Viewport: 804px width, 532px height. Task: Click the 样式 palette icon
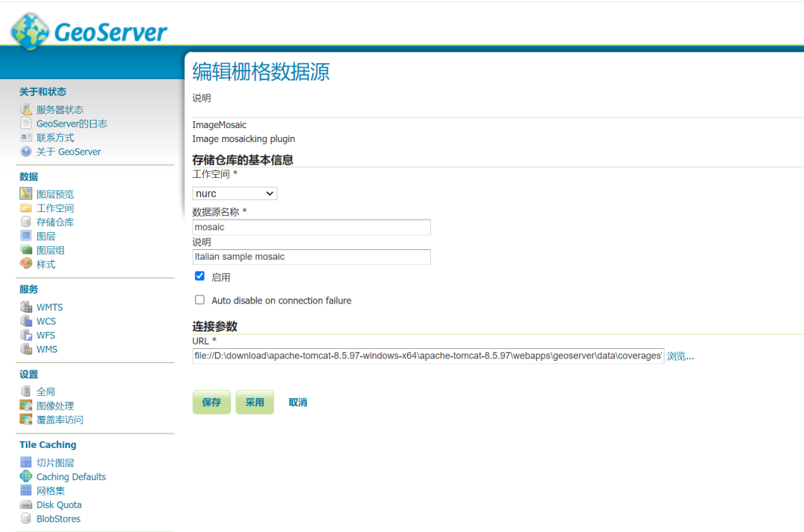pos(26,263)
